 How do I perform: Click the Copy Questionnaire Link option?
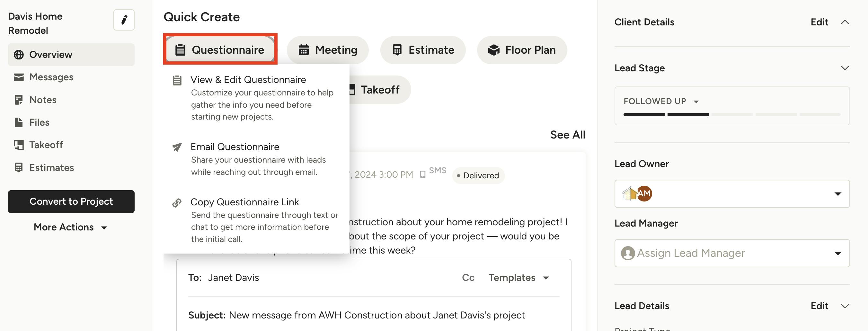(245, 201)
